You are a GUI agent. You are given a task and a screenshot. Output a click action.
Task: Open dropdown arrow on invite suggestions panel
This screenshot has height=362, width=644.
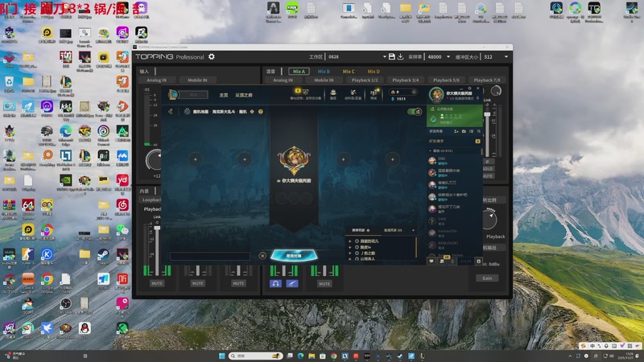coord(413,230)
